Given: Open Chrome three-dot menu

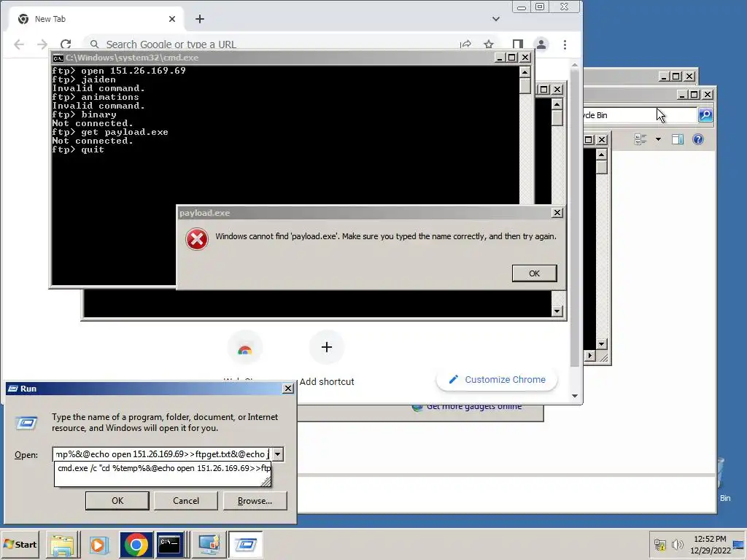Looking at the screenshot, I should 565,44.
